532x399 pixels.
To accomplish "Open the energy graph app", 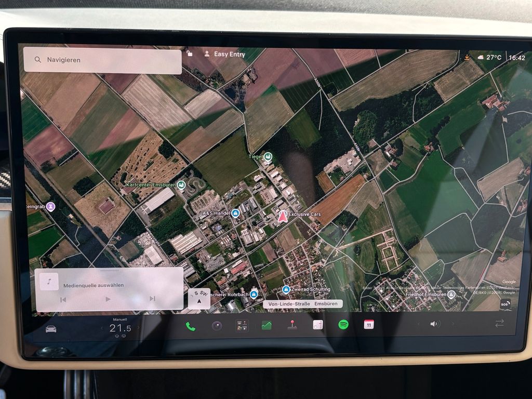I will click(x=267, y=325).
